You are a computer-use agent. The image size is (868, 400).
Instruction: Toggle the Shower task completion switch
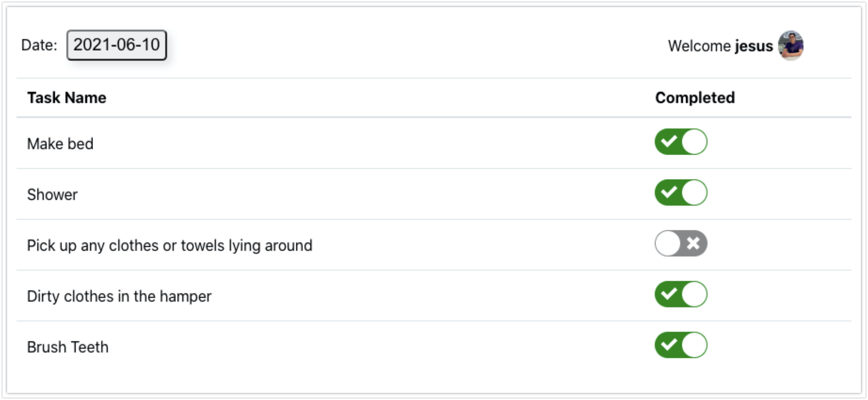tap(681, 193)
